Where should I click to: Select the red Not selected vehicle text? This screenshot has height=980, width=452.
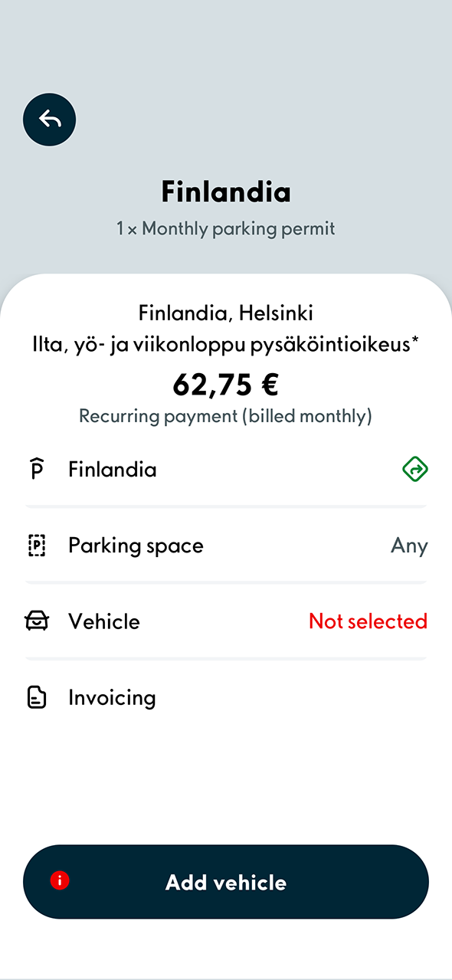click(x=367, y=621)
